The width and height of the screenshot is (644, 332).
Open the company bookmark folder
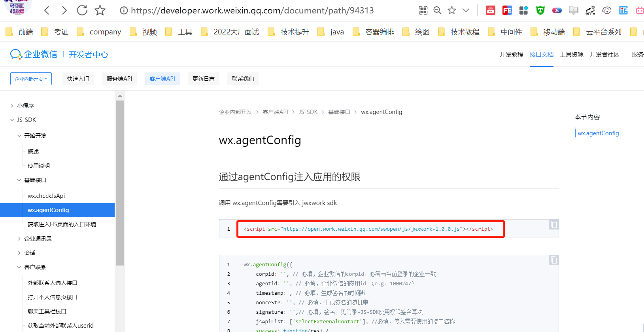tap(99, 32)
